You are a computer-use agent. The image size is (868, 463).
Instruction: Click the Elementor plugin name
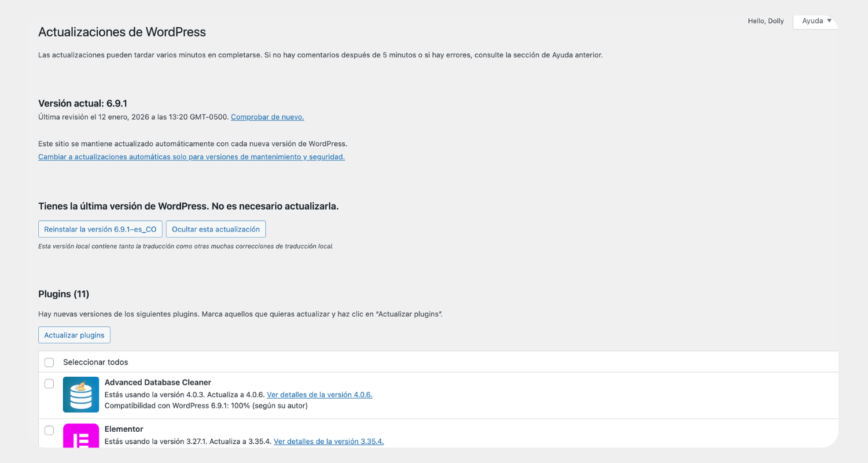pos(124,428)
